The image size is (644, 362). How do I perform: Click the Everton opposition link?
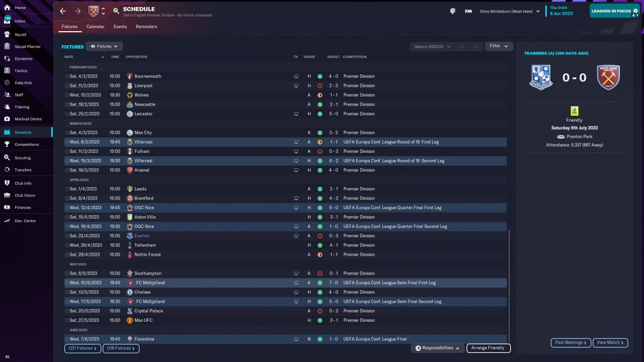tap(142, 236)
